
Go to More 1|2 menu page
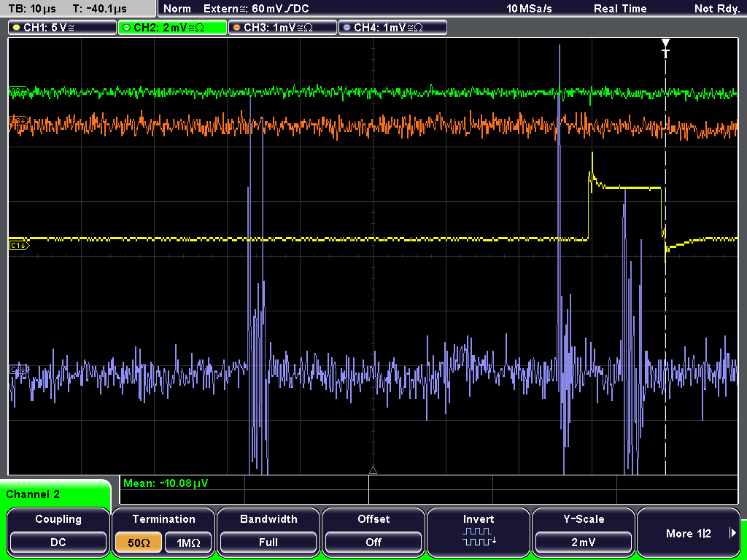pyautogui.click(x=689, y=532)
